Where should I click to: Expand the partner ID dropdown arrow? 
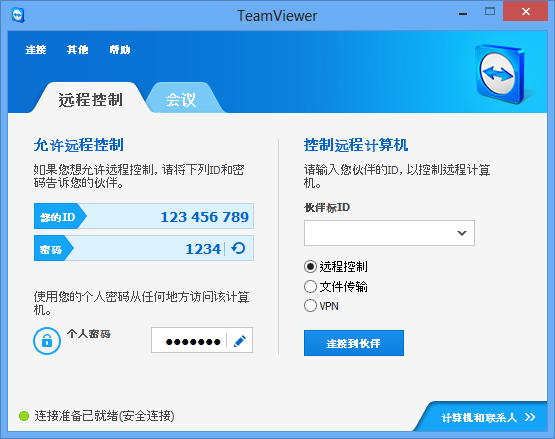(462, 233)
